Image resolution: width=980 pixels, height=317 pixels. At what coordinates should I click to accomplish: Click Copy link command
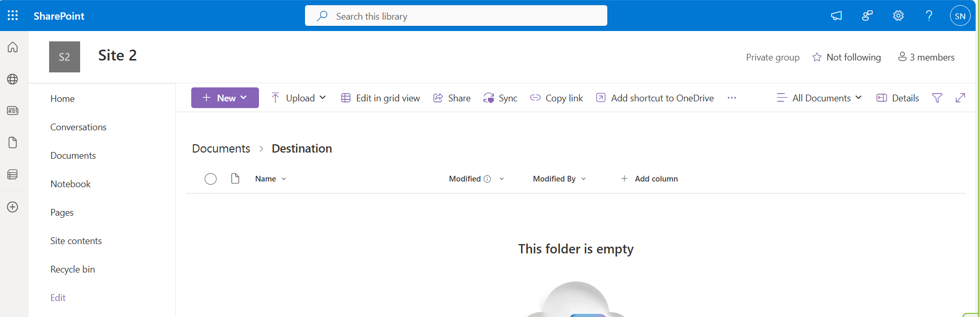coord(557,98)
